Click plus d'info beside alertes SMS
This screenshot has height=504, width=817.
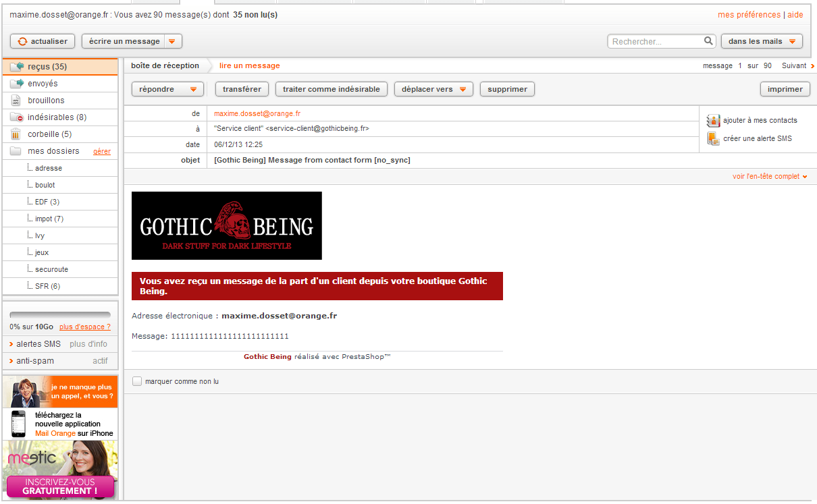point(88,344)
